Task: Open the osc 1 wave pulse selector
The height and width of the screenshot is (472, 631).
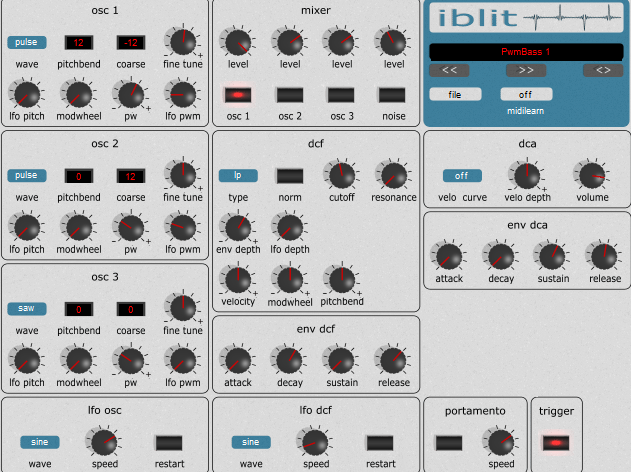Action: click(27, 42)
